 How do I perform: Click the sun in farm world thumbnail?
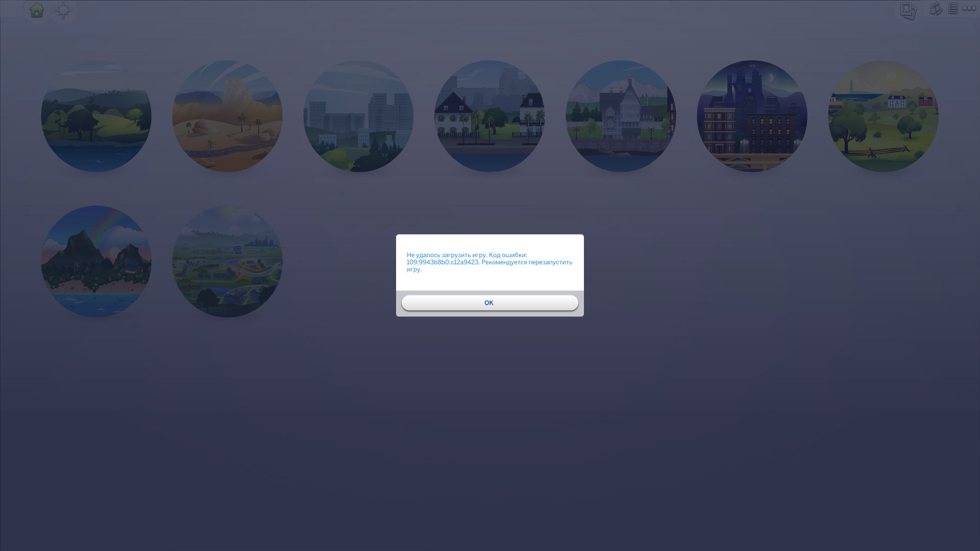pos(891,76)
